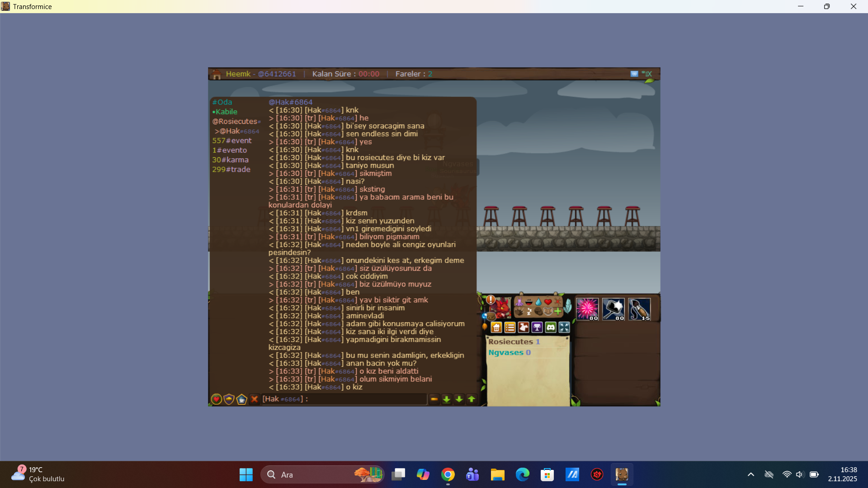Open the Windows Start menu
Screen dimensions: 868x488
click(x=246, y=475)
